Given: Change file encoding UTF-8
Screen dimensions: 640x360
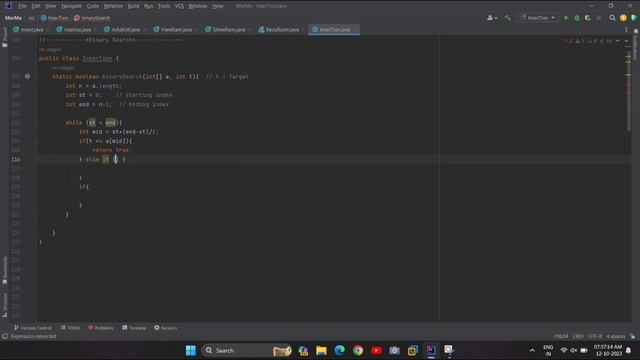Looking at the screenshot, I should [595, 336].
